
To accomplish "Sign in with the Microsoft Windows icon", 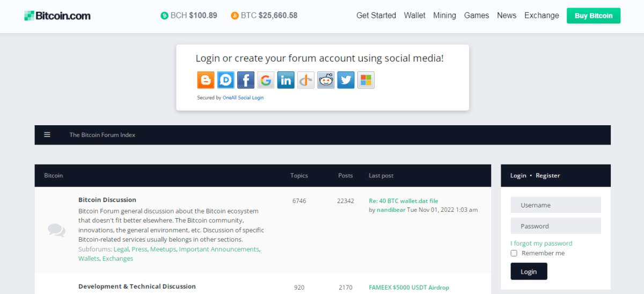I will pos(366,80).
